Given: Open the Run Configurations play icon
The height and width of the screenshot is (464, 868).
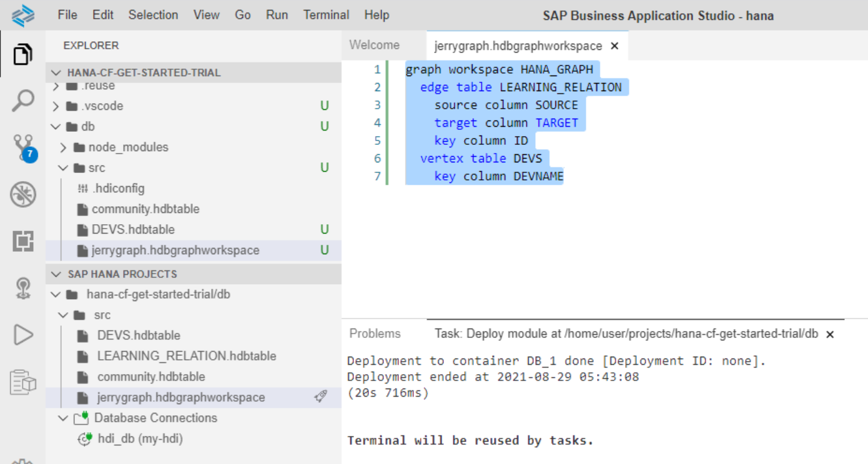Looking at the screenshot, I should point(23,335).
